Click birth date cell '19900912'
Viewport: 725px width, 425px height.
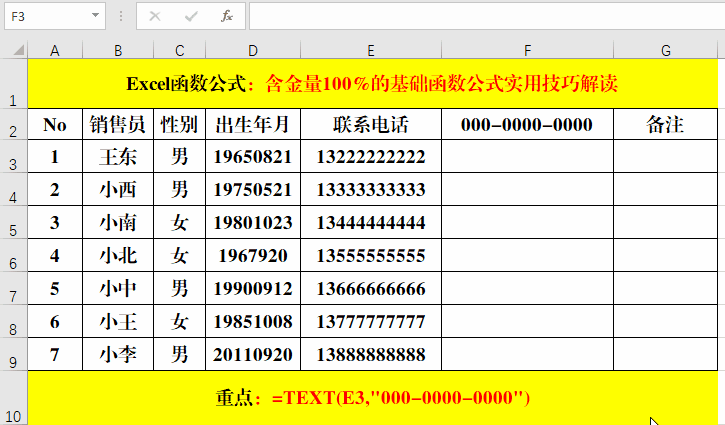pyautogui.click(x=253, y=288)
